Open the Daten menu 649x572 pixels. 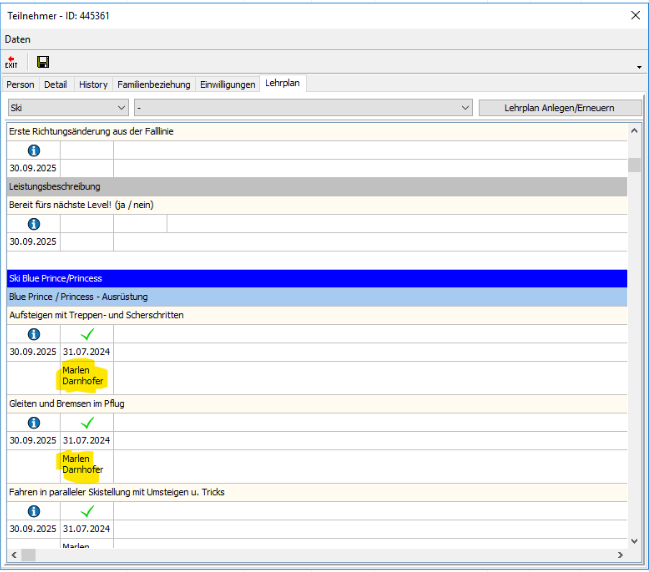tap(17, 39)
